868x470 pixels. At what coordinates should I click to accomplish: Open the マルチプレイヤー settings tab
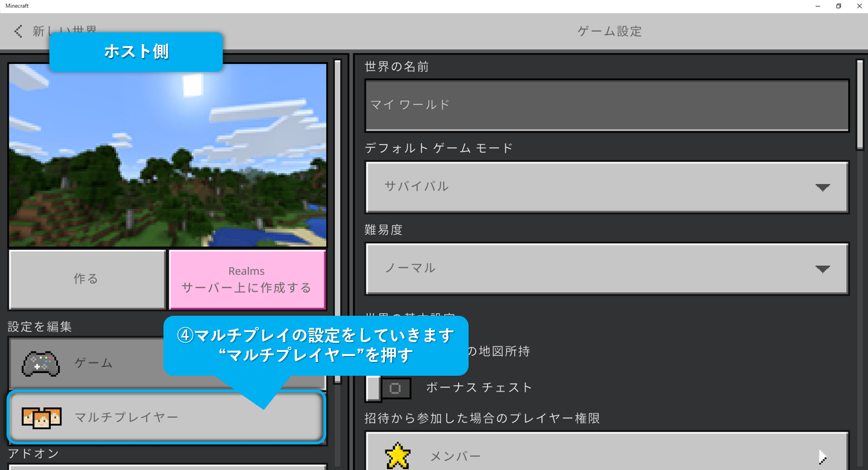point(167,417)
